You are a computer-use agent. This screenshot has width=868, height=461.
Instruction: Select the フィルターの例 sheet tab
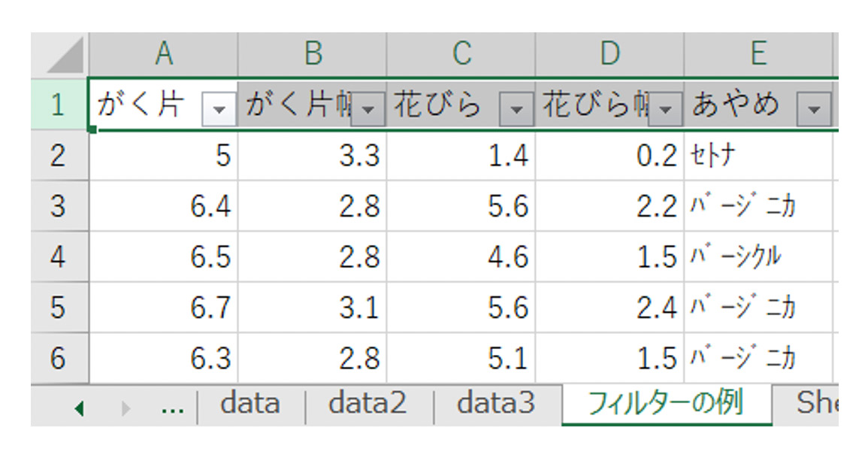pyautogui.click(x=666, y=404)
